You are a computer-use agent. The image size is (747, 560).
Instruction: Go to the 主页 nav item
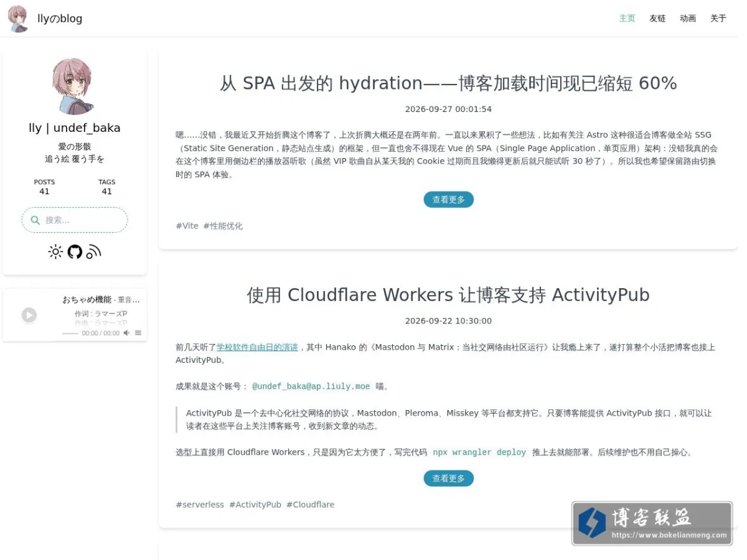pyautogui.click(x=627, y=19)
